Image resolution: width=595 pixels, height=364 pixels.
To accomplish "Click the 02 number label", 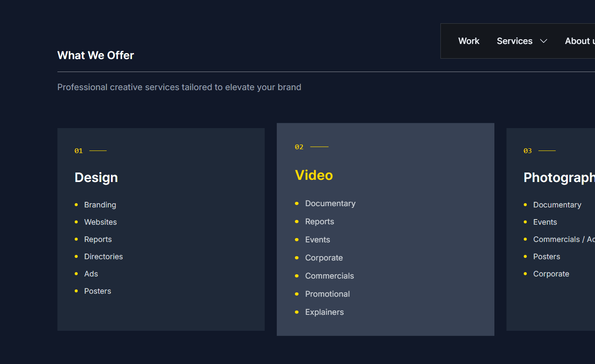I will click(299, 147).
